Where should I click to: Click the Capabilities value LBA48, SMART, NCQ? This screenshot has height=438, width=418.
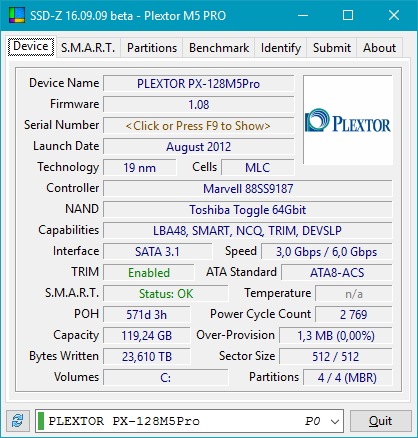(x=248, y=231)
